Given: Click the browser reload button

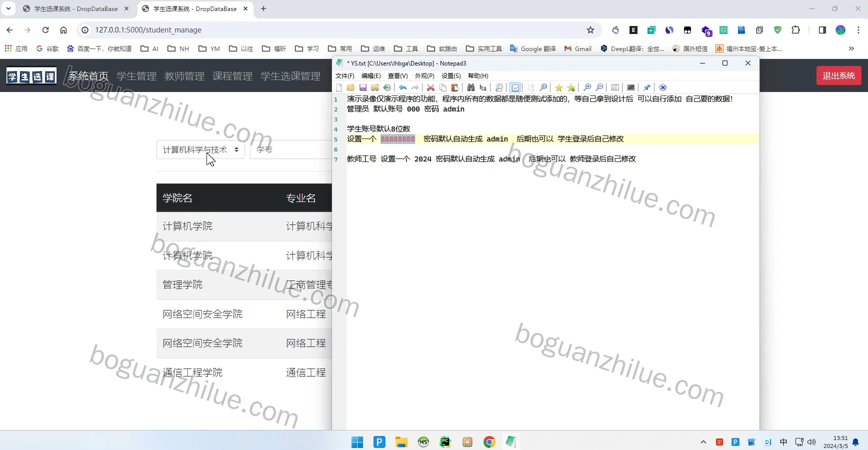Looking at the screenshot, I should pos(45,30).
